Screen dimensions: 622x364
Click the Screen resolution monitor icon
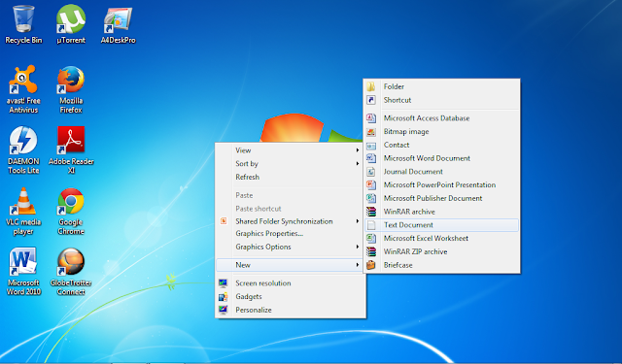[x=223, y=283]
